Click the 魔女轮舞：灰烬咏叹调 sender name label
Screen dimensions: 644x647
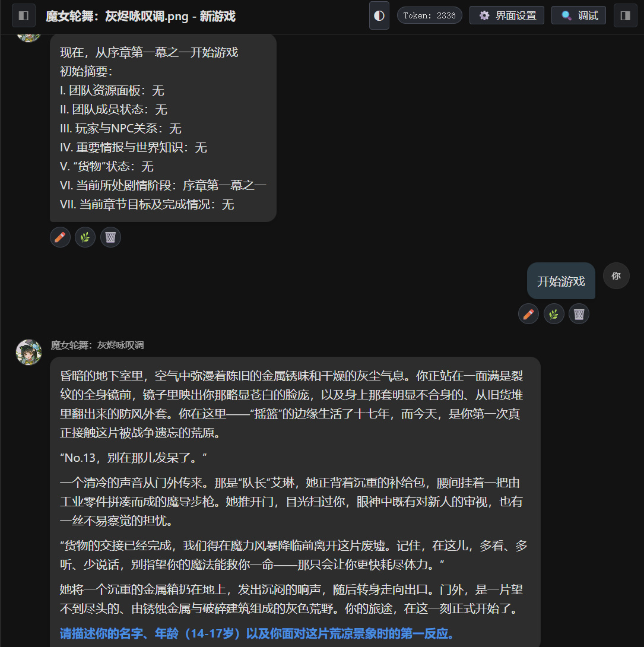(97, 345)
